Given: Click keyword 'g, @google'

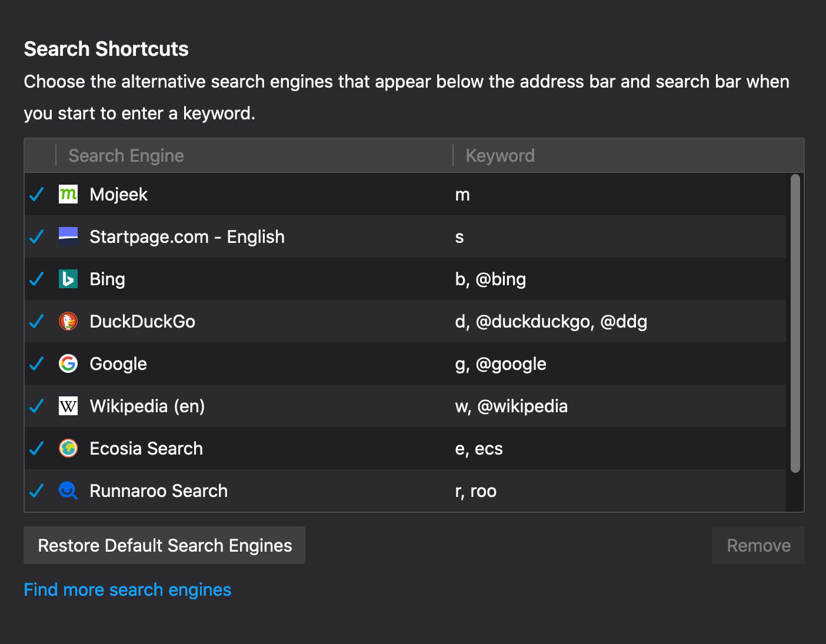Looking at the screenshot, I should [x=501, y=364].
